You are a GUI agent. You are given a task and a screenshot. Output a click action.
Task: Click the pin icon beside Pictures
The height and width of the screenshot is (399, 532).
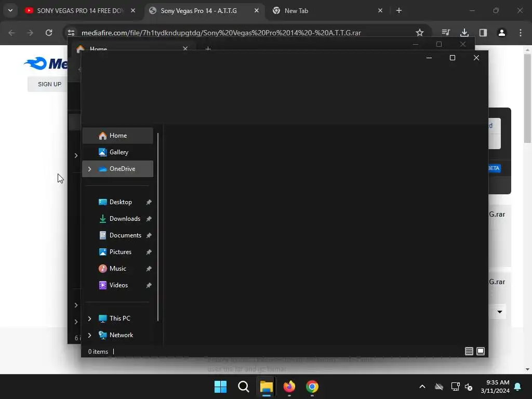tap(149, 252)
